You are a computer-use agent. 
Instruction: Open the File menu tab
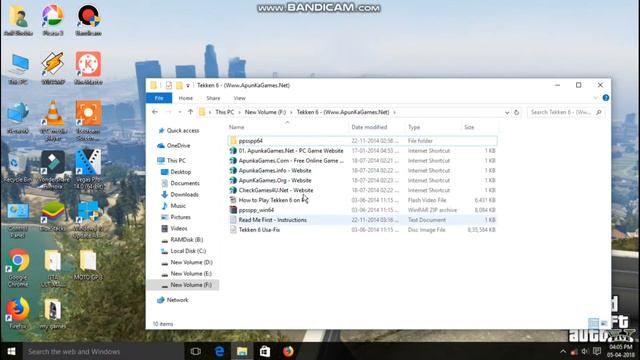tap(159, 98)
